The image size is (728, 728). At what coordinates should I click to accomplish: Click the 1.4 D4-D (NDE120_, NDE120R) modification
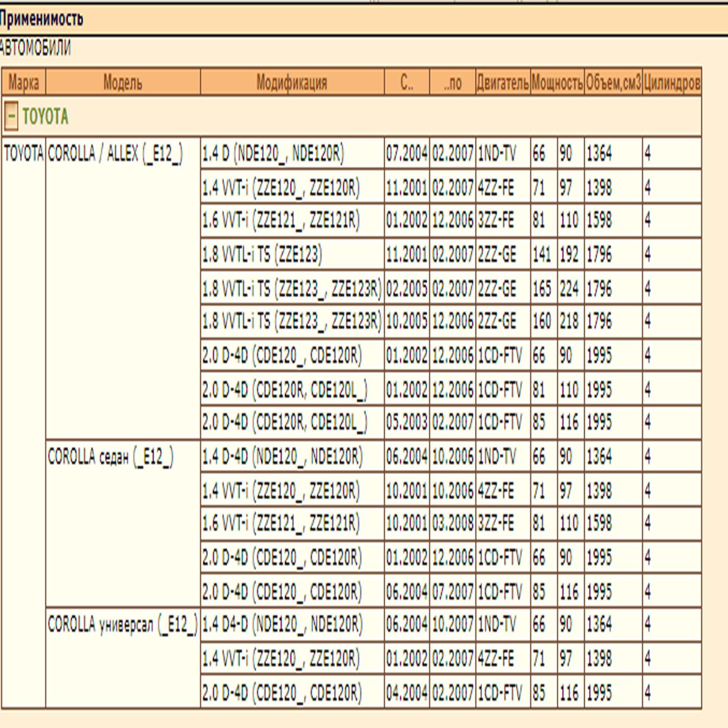[282, 624]
